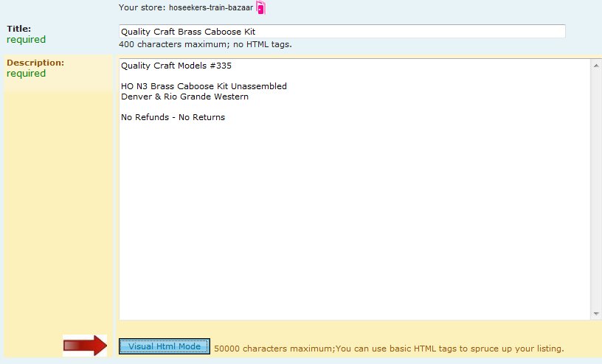Viewport: 602px width, 364px height.
Task: Click the '50000 characters maximum' hint text
Action: point(389,349)
